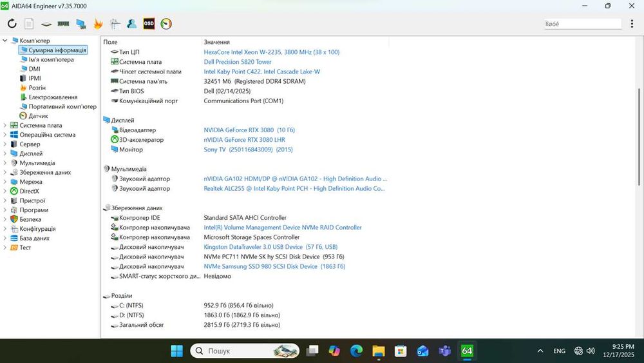
Task: Open Intel Kaby Point C422 chipset link
Action: (x=261, y=72)
